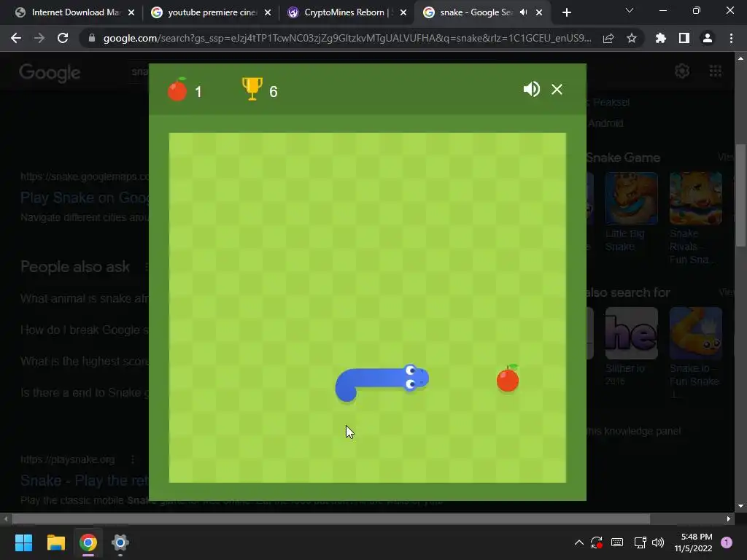Open the volume tray icon
Screen dimensions: 747x560
[658, 542]
